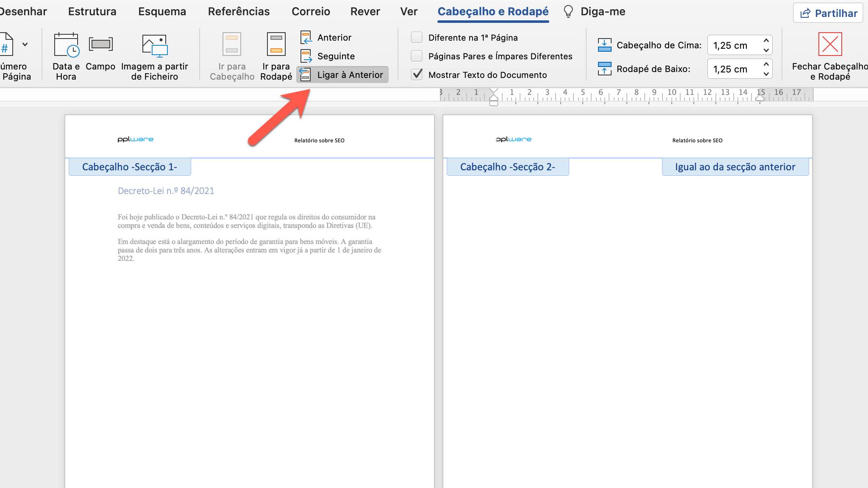Click the Date and Time icon
The width and height of the screenshot is (868, 488).
[66, 45]
